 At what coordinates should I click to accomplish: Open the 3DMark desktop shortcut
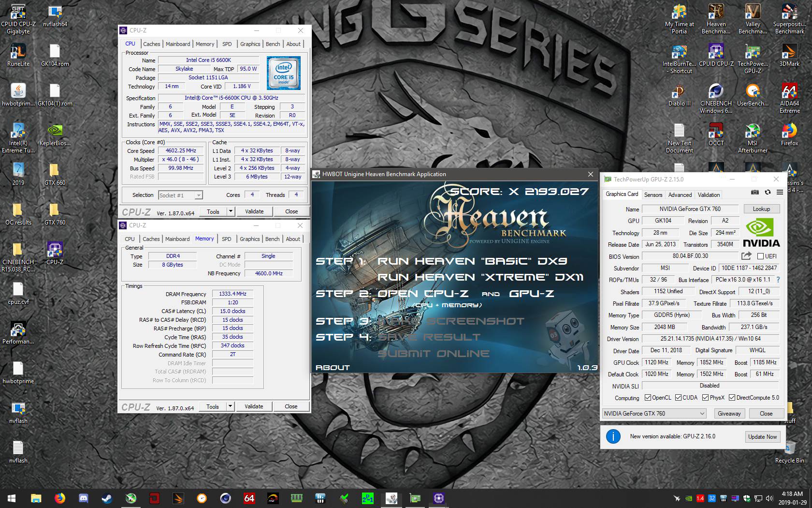tap(789, 55)
